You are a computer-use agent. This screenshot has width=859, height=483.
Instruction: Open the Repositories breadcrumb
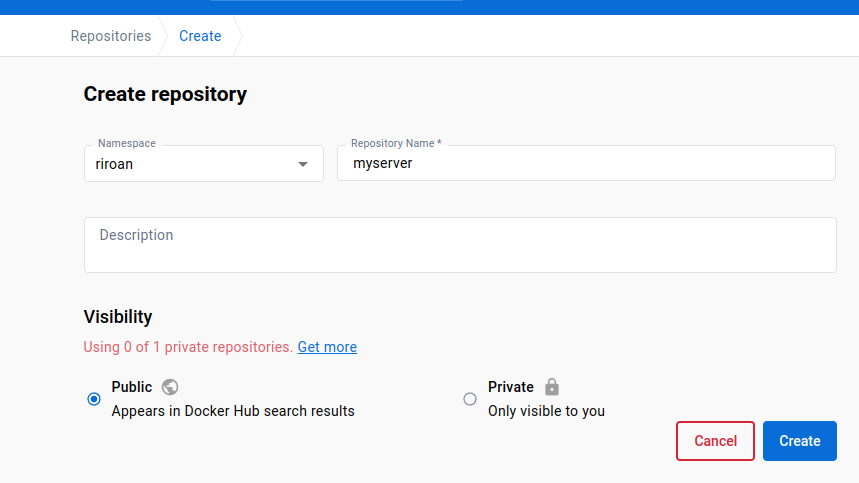point(111,36)
